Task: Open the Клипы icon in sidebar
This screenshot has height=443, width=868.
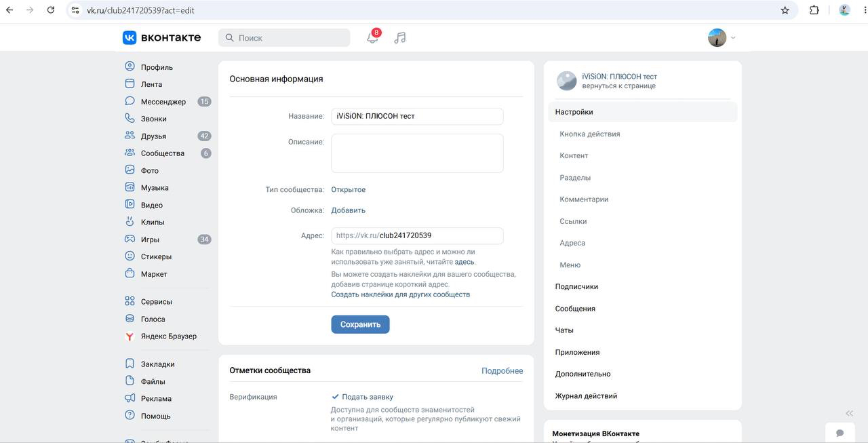Action: pyautogui.click(x=130, y=222)
